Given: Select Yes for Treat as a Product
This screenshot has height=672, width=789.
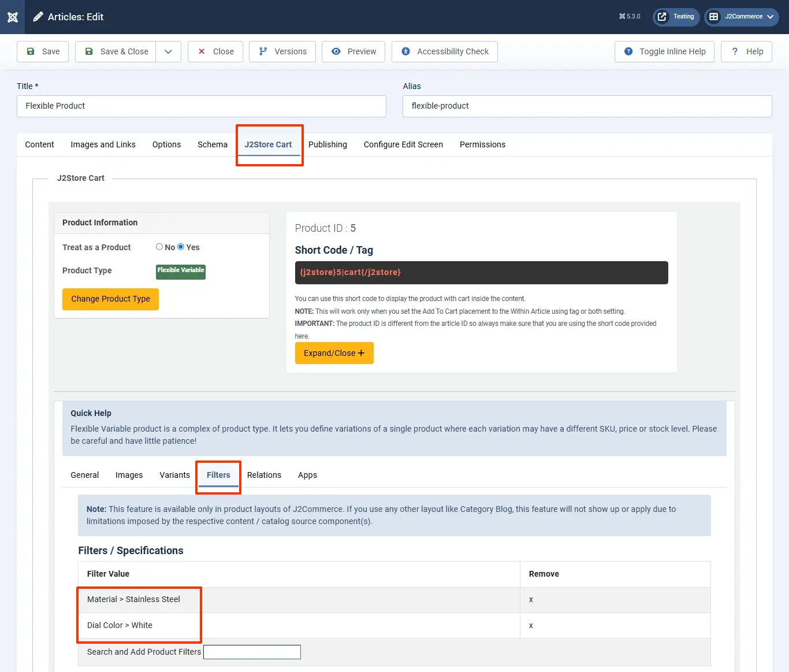Looking at the screenshot, I should 181,247.
